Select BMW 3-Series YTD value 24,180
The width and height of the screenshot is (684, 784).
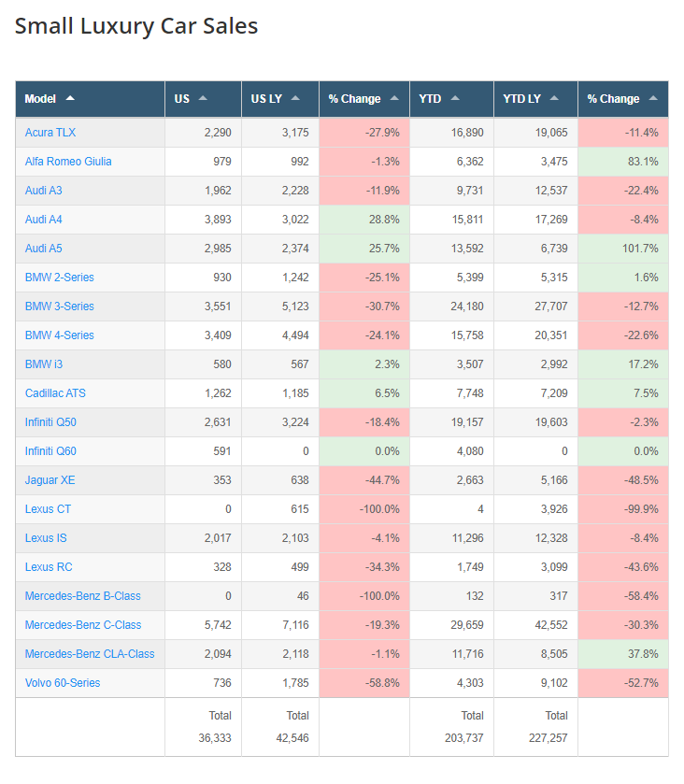pos(467,306)
